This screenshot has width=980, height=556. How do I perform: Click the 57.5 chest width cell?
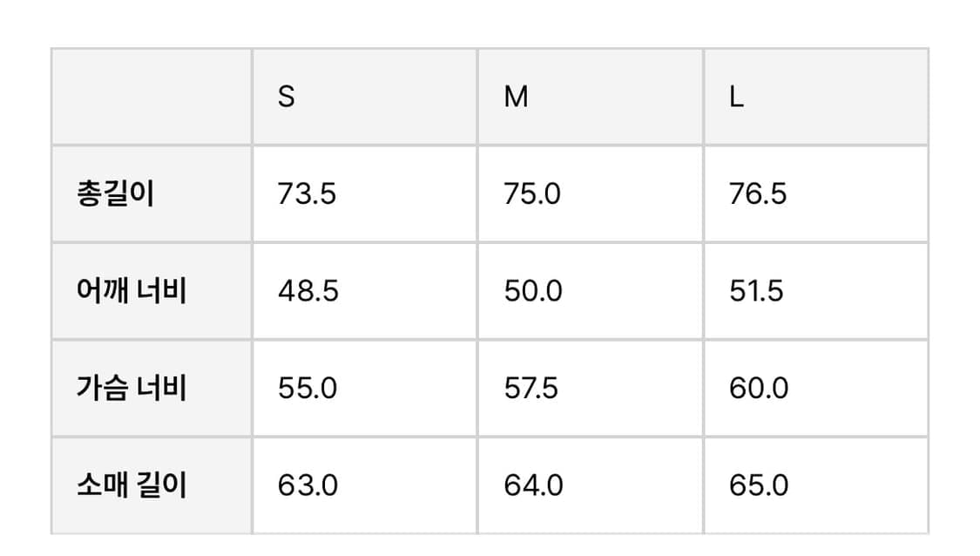531,387
